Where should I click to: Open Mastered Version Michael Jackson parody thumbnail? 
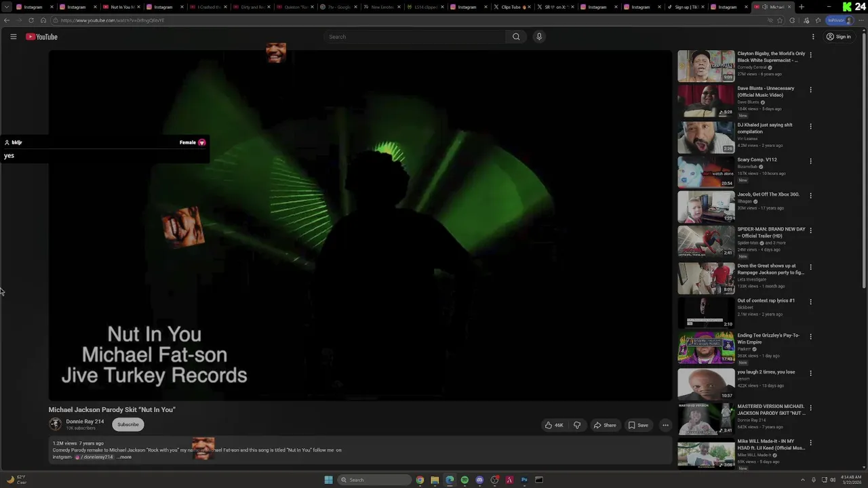(x=706, y=419)
